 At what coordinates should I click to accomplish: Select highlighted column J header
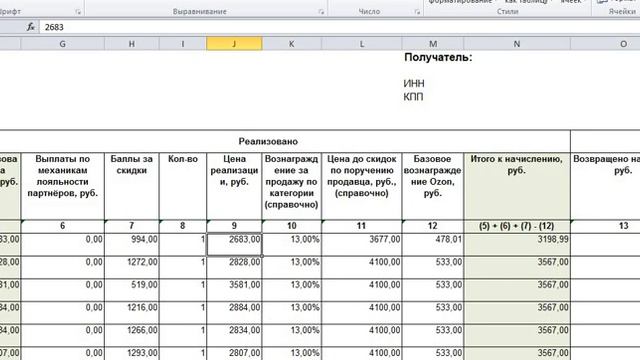(x=234, y=44)
